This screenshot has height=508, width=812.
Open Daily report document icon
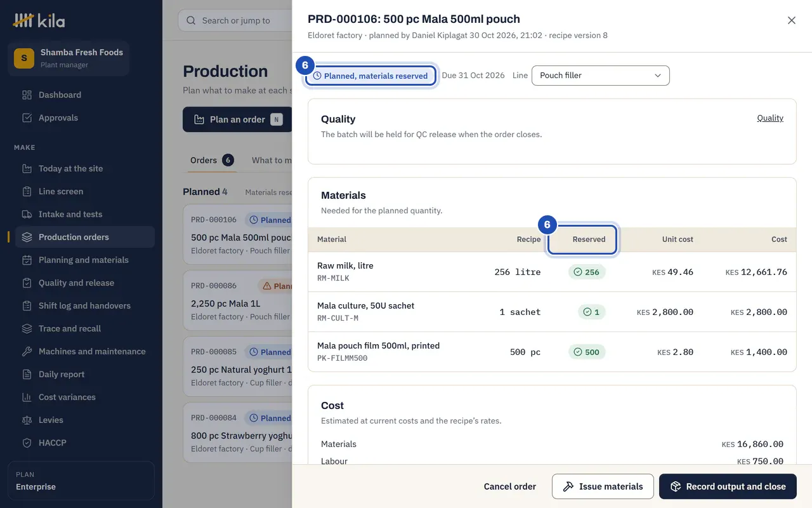pyautogui.click(x=27, y=374)
